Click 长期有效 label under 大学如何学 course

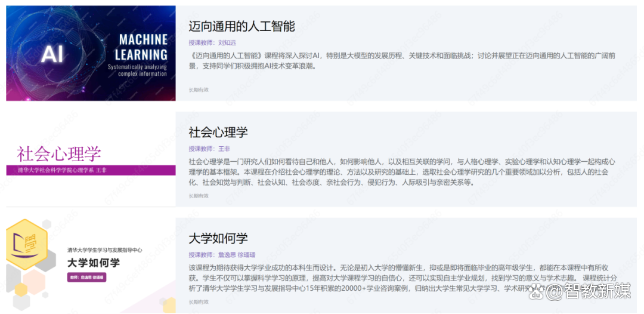199,302
